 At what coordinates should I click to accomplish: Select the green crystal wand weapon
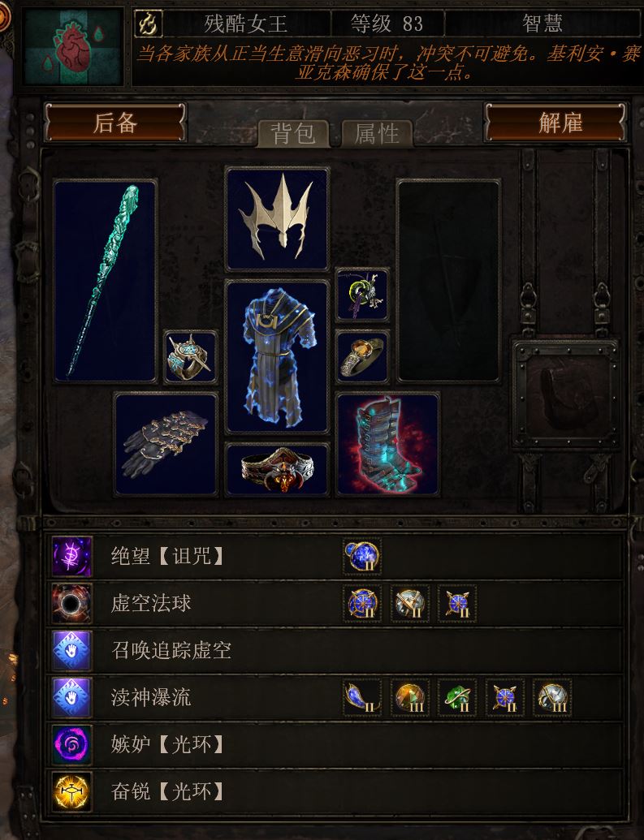click(105, 282)
